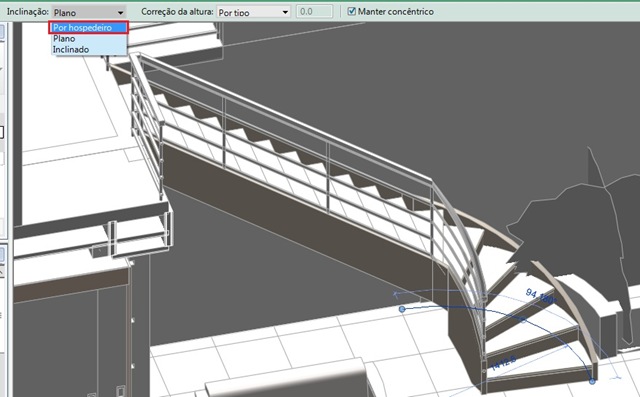Select the dog silhouette entourage

[x=580, y=228]
